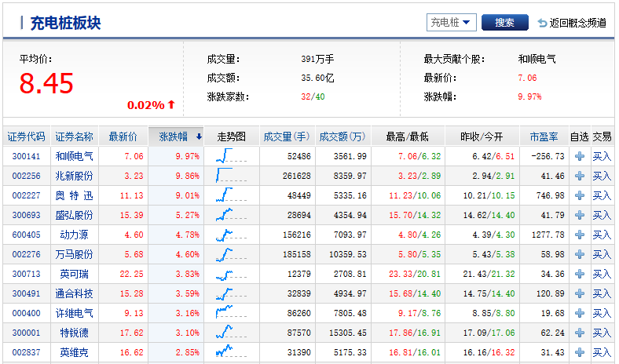The width and height of the screenshot is (619, 364).
Task: Add 动力源 to favorites with plus icon
Action: (579, 235)
